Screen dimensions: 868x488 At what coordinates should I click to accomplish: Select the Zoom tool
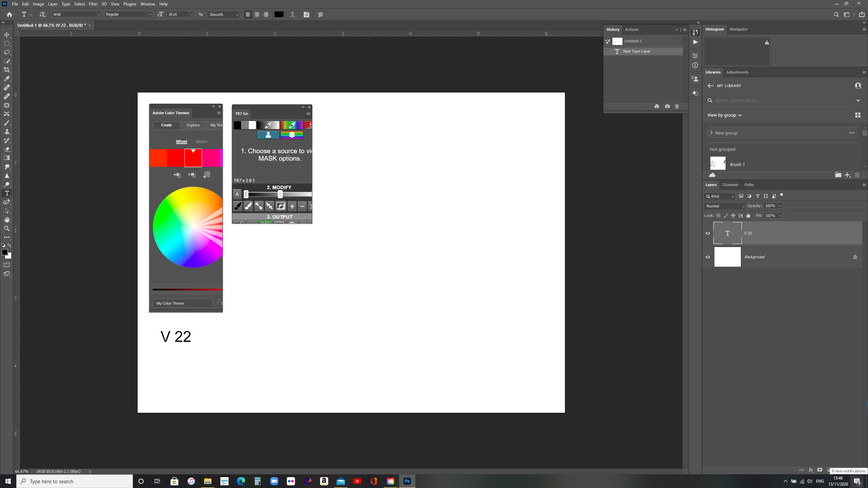point(7,228)
